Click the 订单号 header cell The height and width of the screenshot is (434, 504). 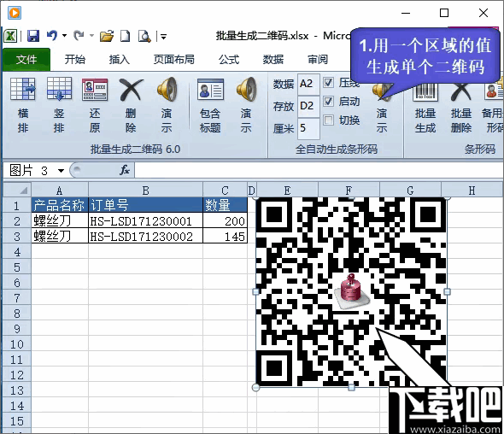[x=145, y=205]
